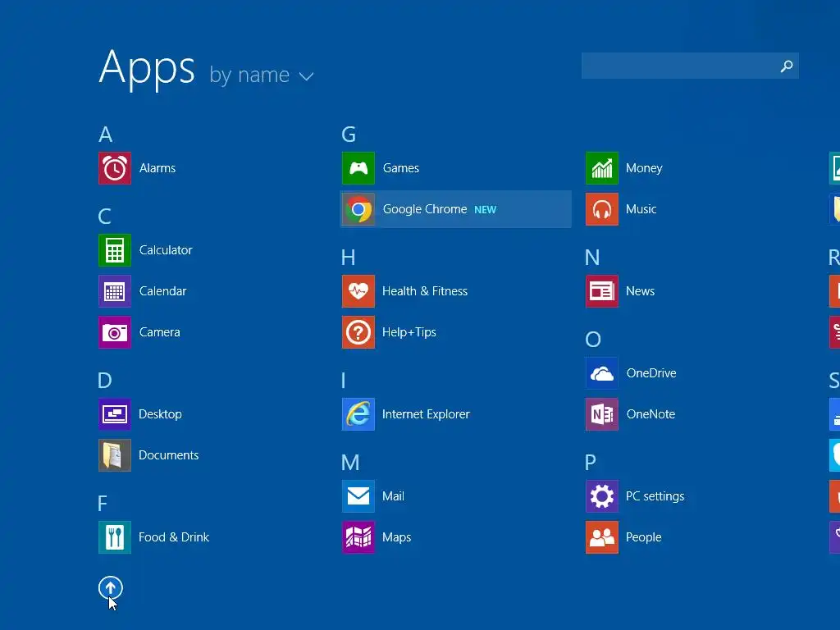Click the Alarms text label
The width and height of the screenshot is (840, 630).
pyautogui.click(x=157, y=168)
